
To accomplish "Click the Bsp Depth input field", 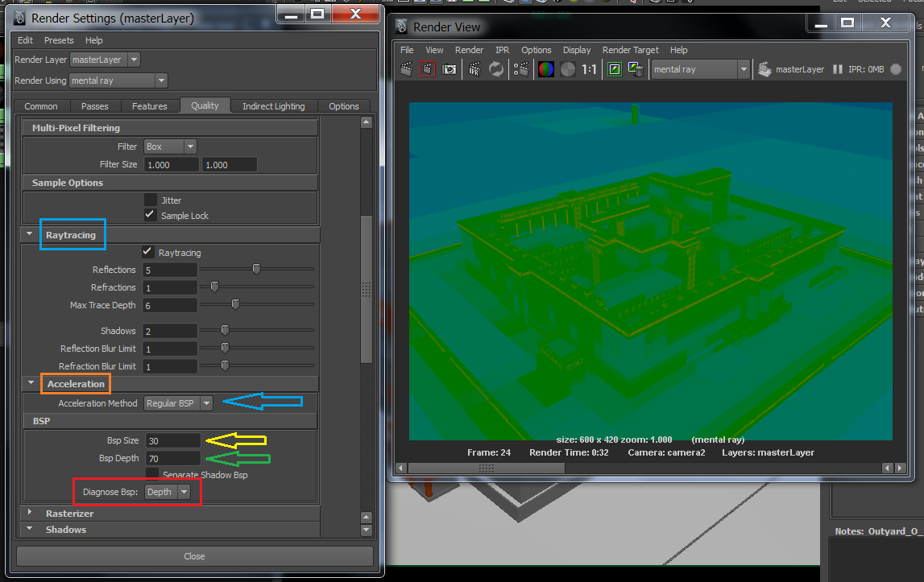I will pos(172,458).
